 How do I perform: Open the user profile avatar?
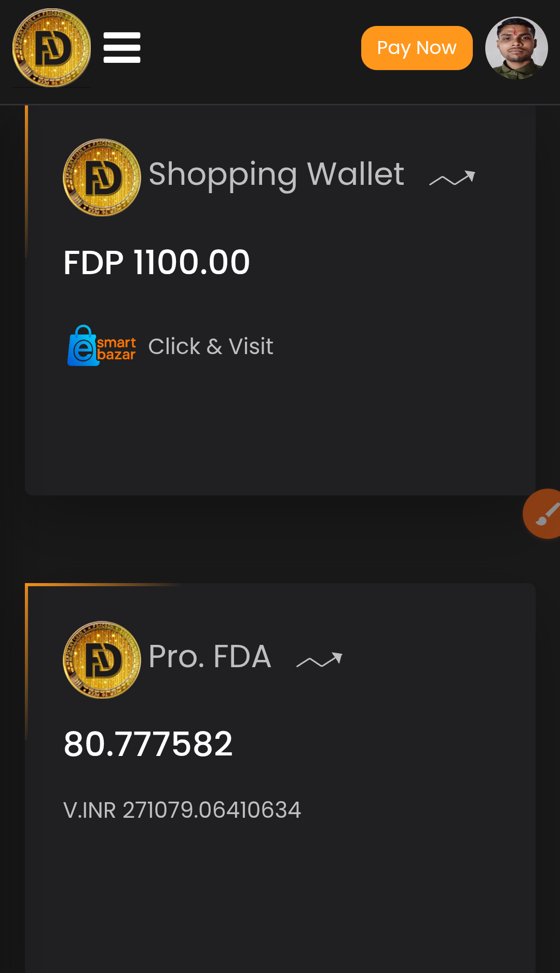click(516, 48)
